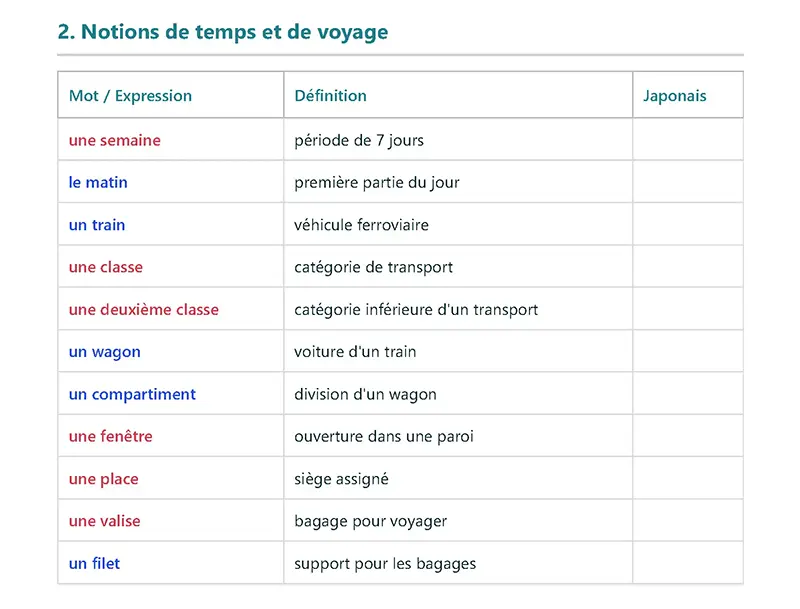Image resolution: width=800 pixels, height=609 pixels.
Task: Select the definition "ouverture dans une paroi"
Action: click(383, 437)
